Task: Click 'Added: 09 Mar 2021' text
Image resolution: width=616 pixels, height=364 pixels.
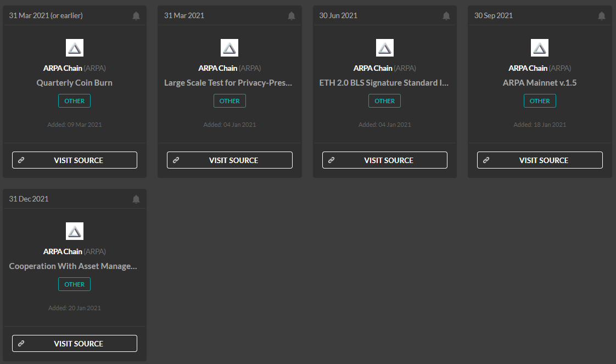Action: coord(75,125)
